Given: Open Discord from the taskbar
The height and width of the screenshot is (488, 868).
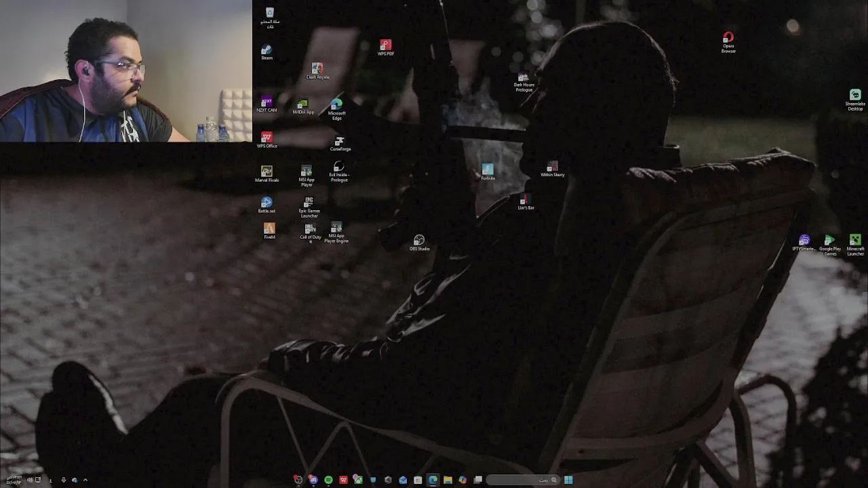Looking at the screenshot, I should (313, 480).
